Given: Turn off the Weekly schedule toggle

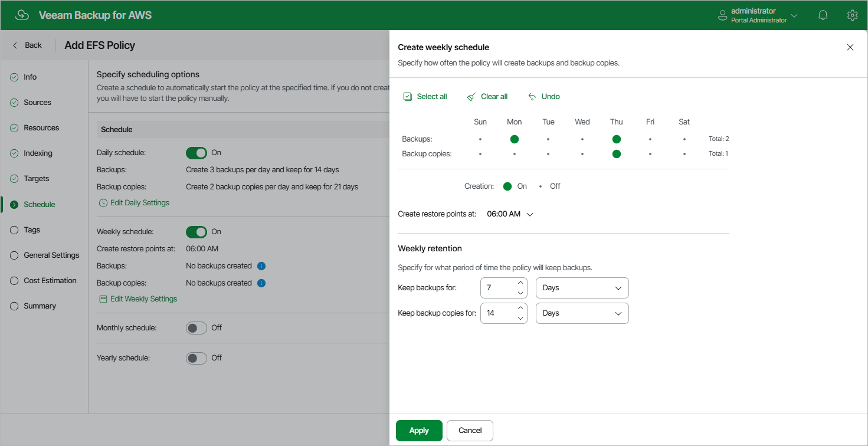Looking at the screenshot, I should (196, 232).
